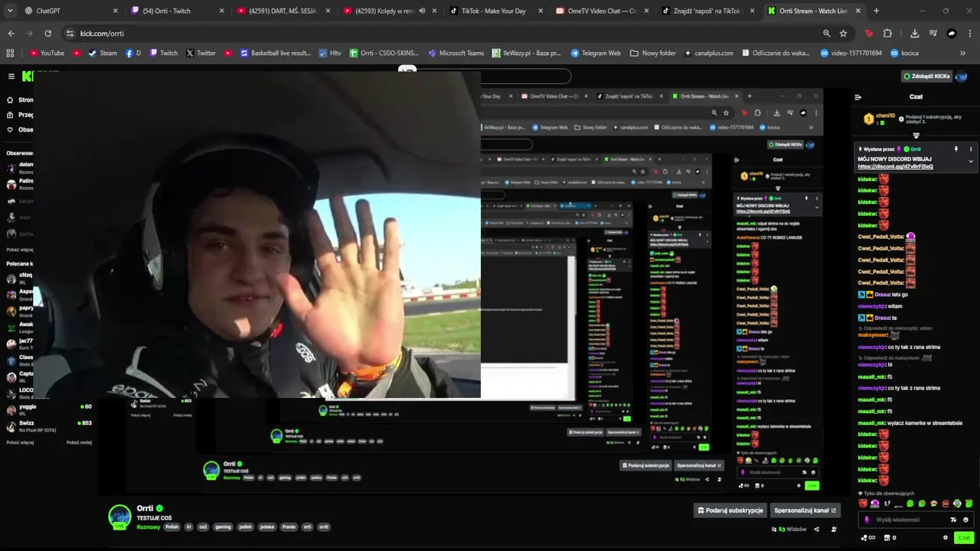Open the browser downloads icon
980x551 pixels.
pyautogui.click(x=914, y=34)
